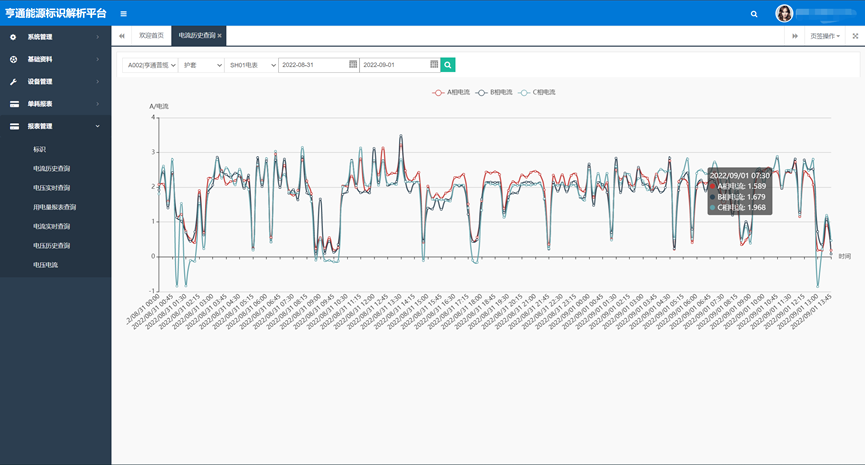Click the search magnifier in top header
The height and width of the screenshot is (465, 865).
pyautogui.click(x=754, y=14)
